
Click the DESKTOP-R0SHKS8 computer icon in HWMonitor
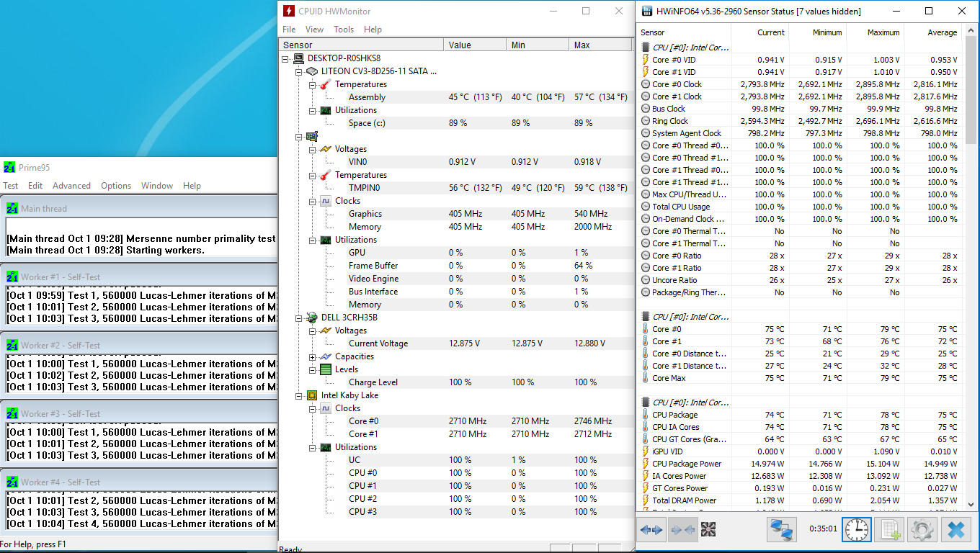coord(298,58)
